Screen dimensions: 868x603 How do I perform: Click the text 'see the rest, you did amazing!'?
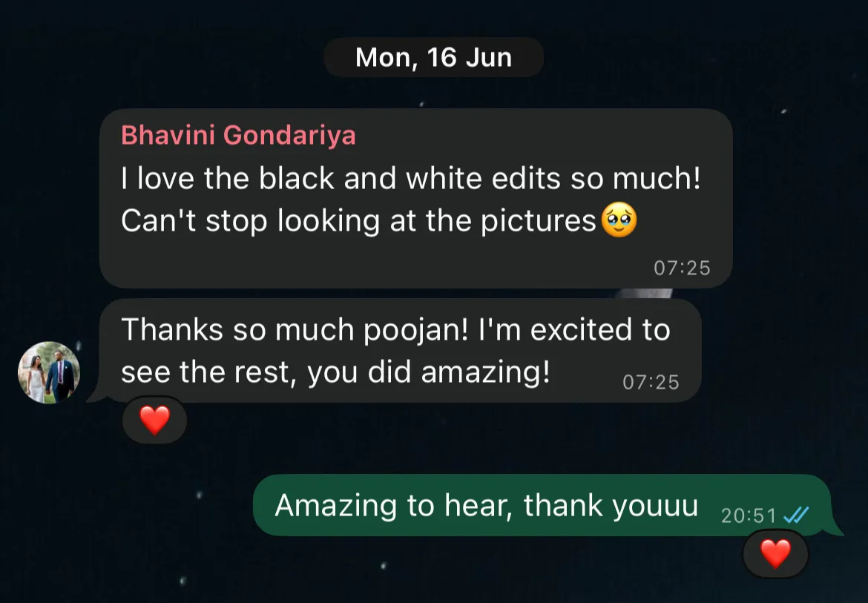[x=335, y=372]
